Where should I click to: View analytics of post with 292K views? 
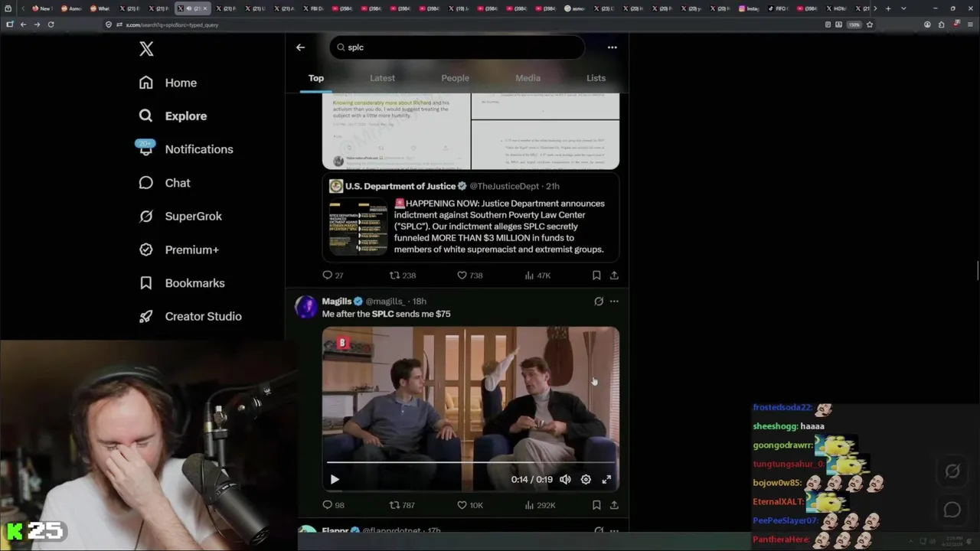540,505
